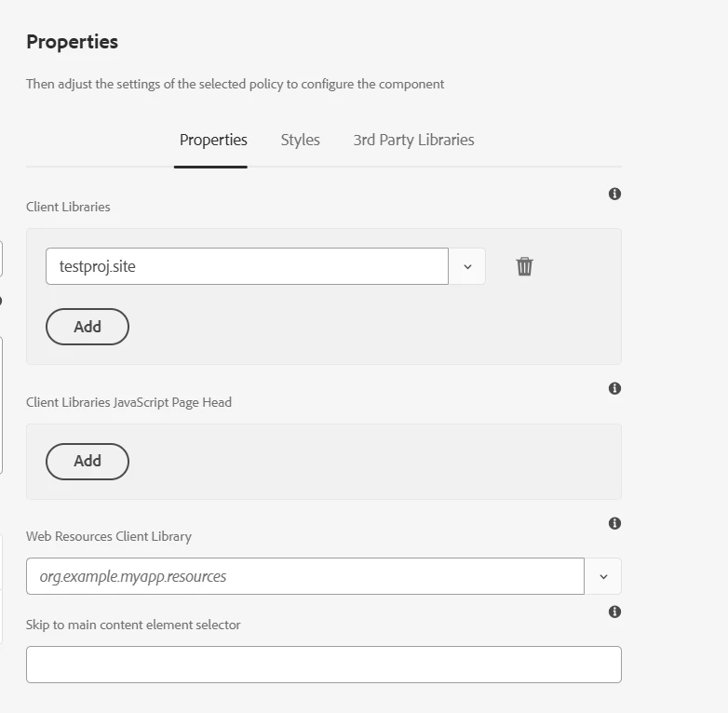Select the Properties tab

click(x=213, y=140)
